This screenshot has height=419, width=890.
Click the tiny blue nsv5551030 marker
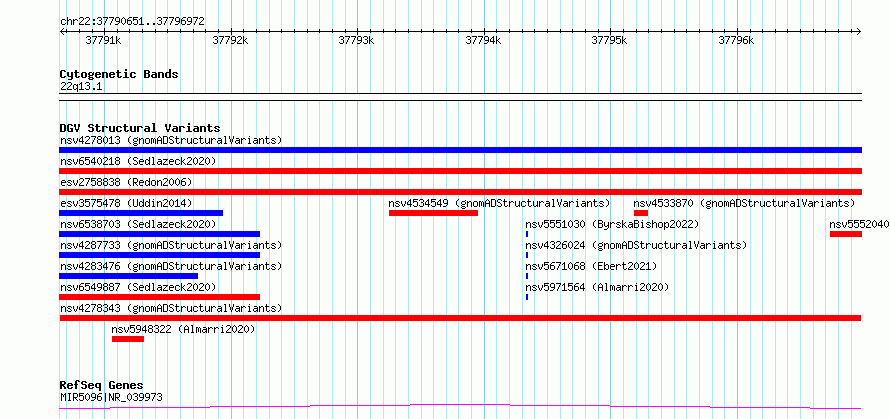pos(527,234)
